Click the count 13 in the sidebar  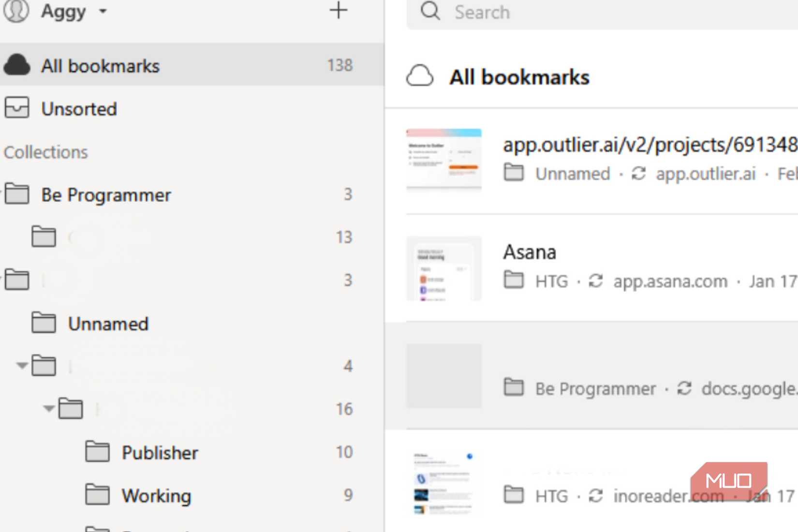[x=344, y=237]
